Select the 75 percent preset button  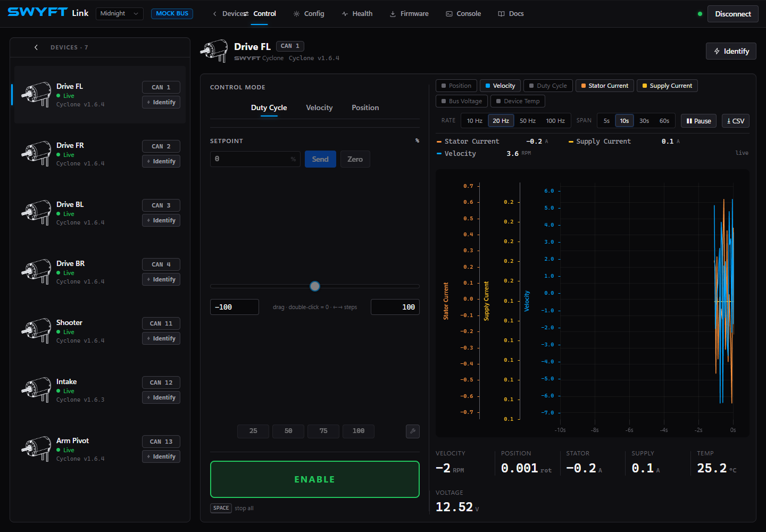coord(323,431)
